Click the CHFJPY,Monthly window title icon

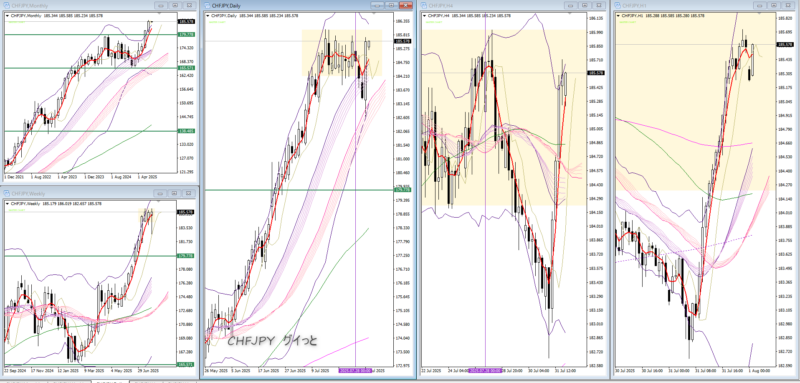[x=7, y=6]
